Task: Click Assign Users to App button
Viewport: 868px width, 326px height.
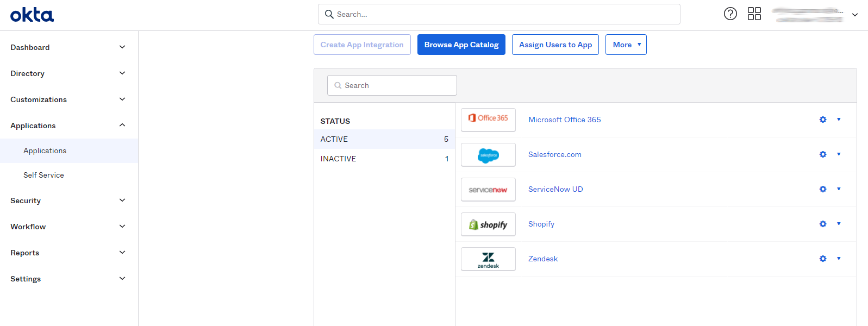Action: [x=555, y=45]
